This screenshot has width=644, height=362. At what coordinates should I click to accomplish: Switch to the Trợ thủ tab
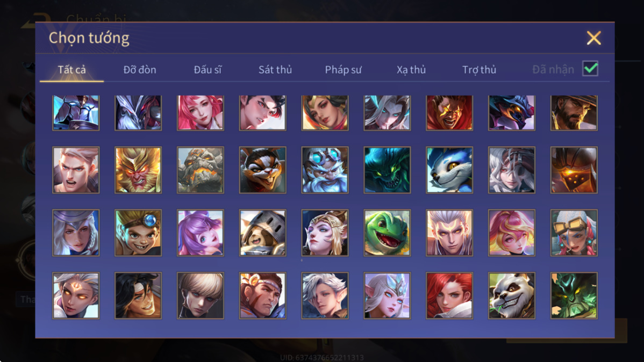pos(480,70)
